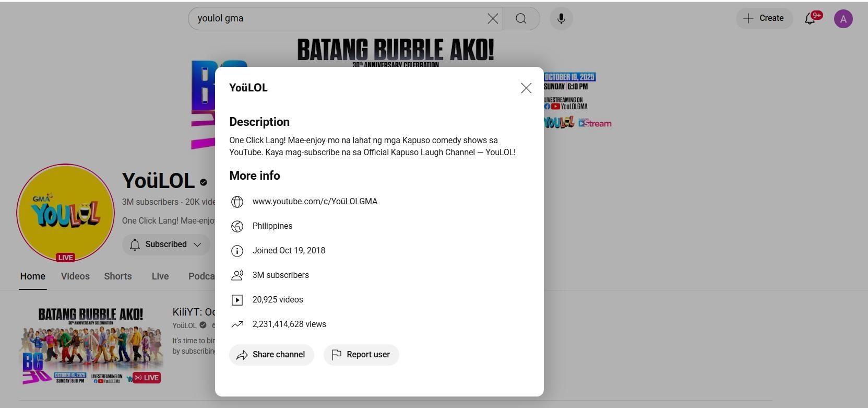868x408 pixels.
Task: Click the YoüLOL channel profile picture
Action: tap(65, 213)
